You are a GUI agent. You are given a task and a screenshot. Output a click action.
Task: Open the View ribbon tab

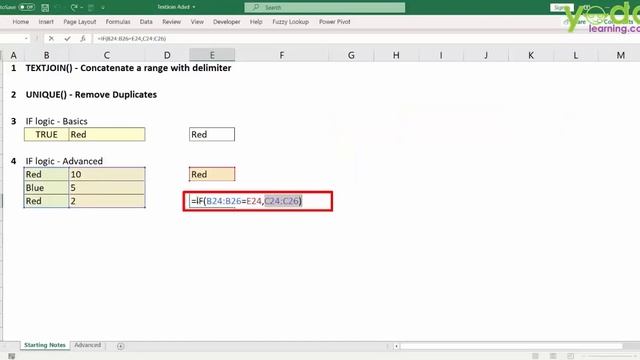[x=197, y=22]
